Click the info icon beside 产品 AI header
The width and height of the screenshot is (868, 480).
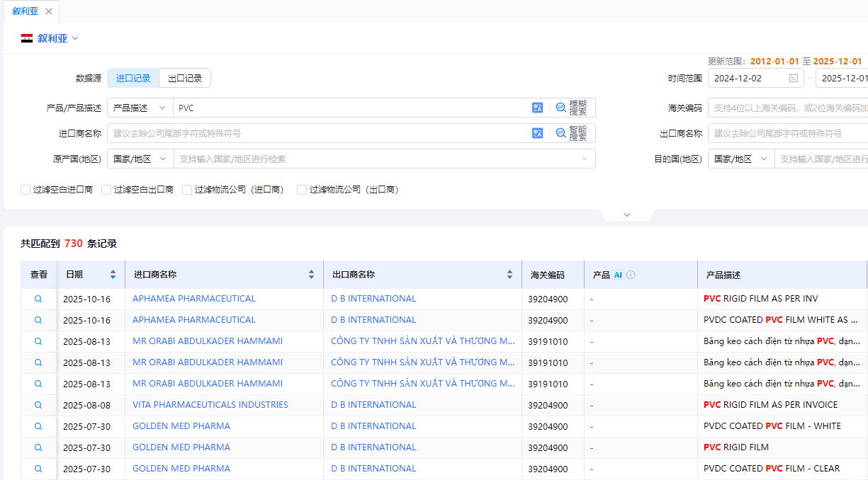[631, 275]
